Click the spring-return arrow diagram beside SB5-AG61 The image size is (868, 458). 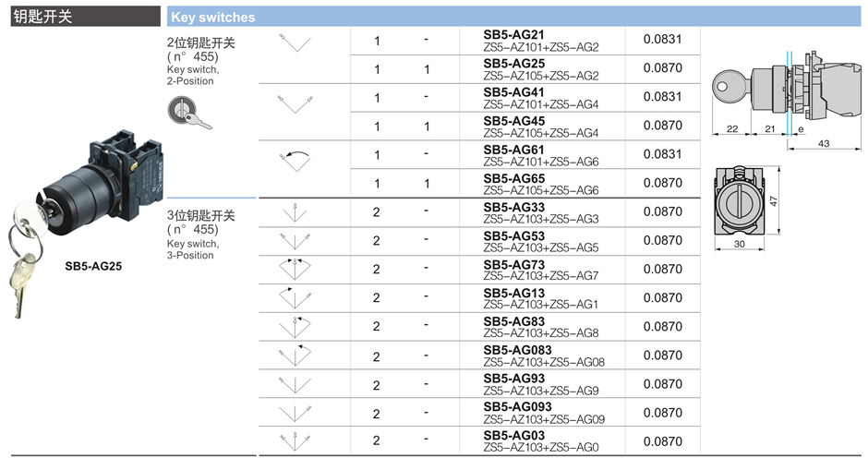click(295, 156)
